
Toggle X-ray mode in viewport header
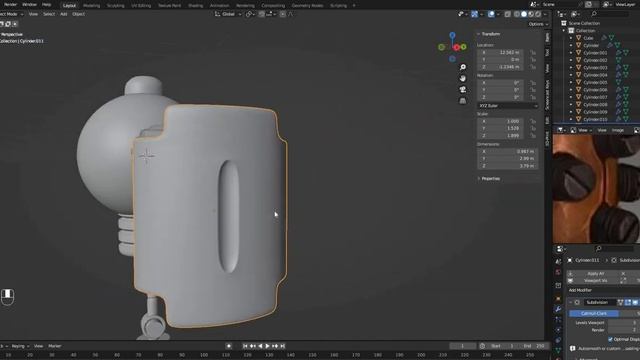[507, 14]
